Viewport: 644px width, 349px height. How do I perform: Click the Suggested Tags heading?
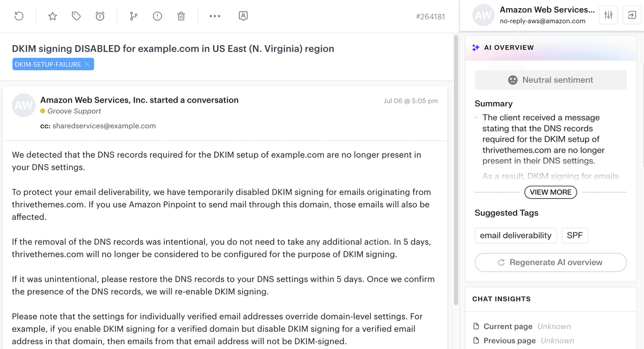coord(507,213)
